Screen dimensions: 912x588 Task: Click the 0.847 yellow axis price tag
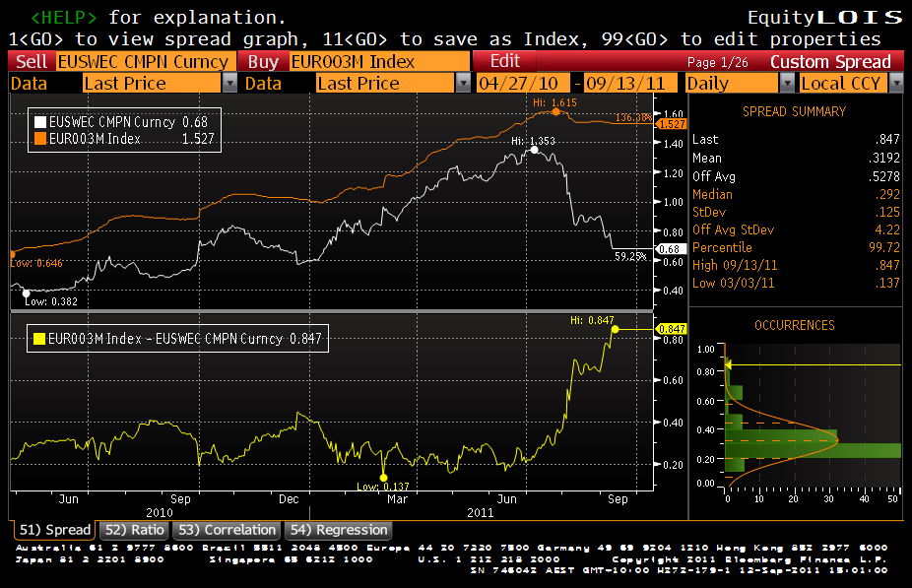click(x=672, y=329)
